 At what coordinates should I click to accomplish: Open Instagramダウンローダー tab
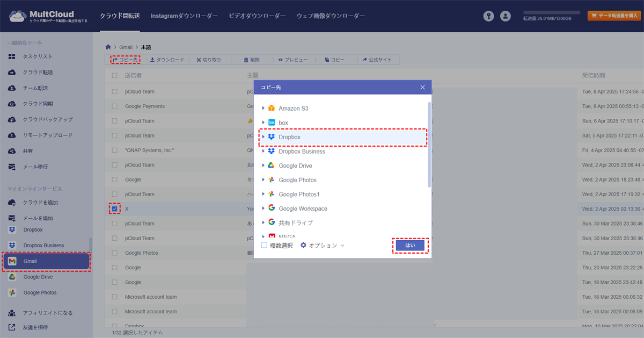184,16
